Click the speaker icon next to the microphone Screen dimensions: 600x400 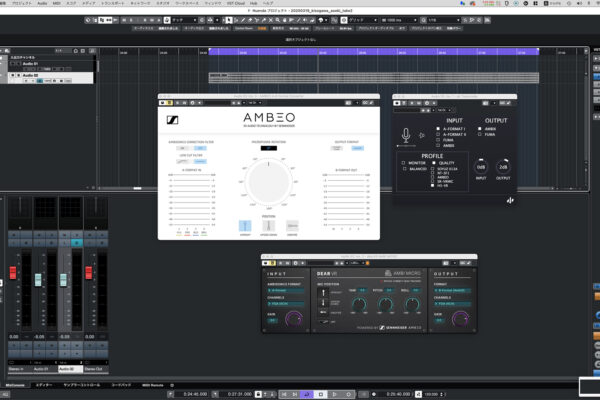point(422,135)
